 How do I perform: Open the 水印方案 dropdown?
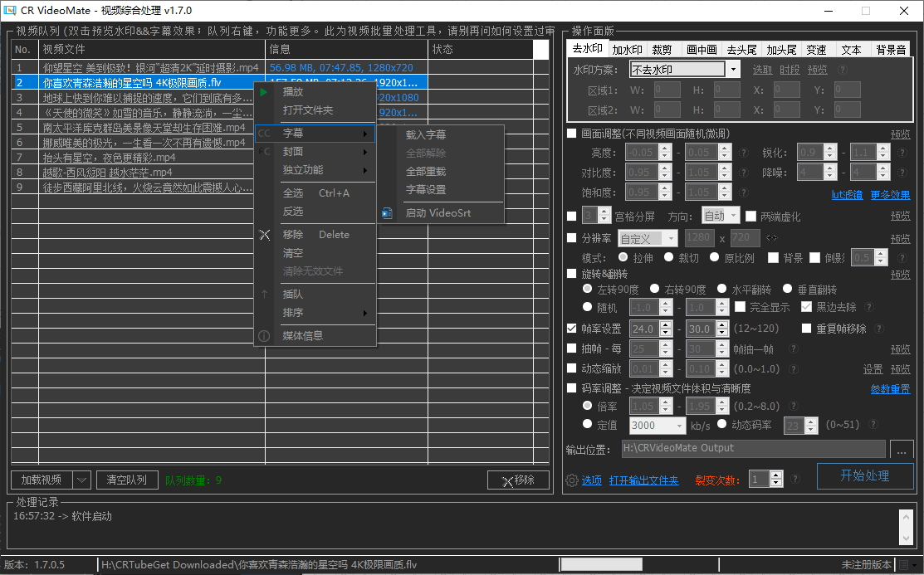733,70
